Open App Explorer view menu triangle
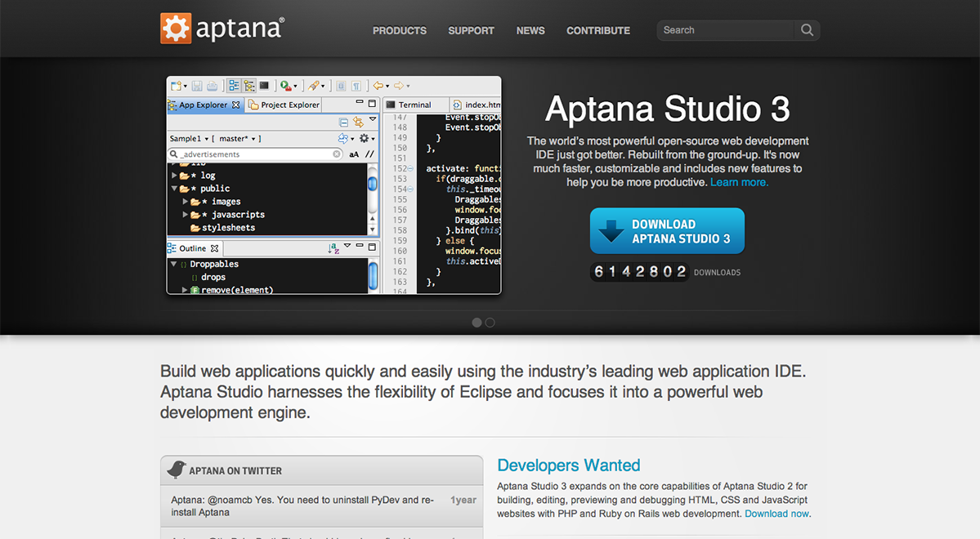This screenshot has width=980, height=539. [x=373, y=119]
